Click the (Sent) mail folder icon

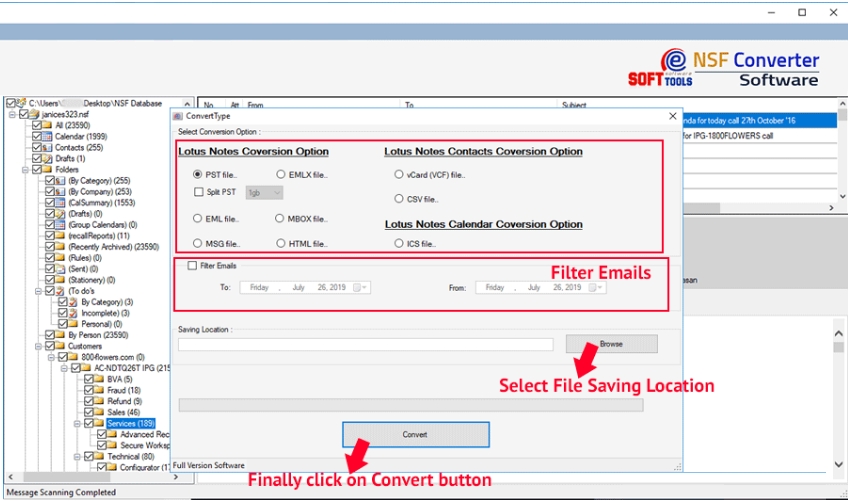point(61,269)
